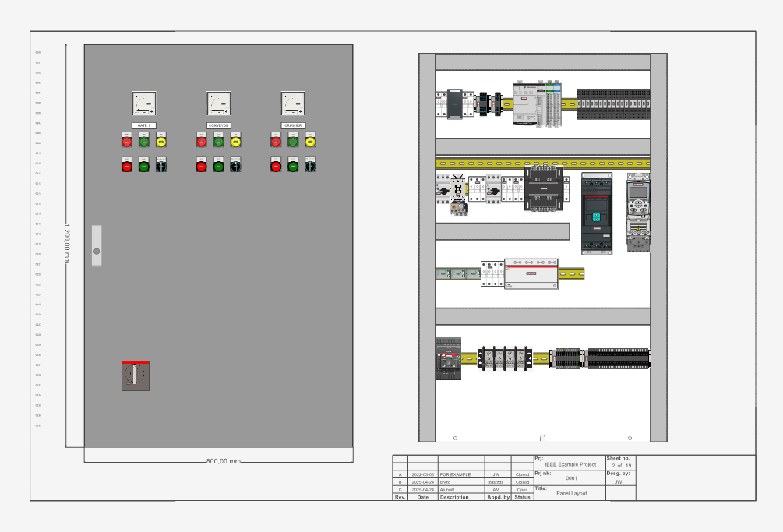Viewport: 783px width, 532px height.
Task: Select the variable frequency drive with keypad
Action: click(x=639, y=213)
